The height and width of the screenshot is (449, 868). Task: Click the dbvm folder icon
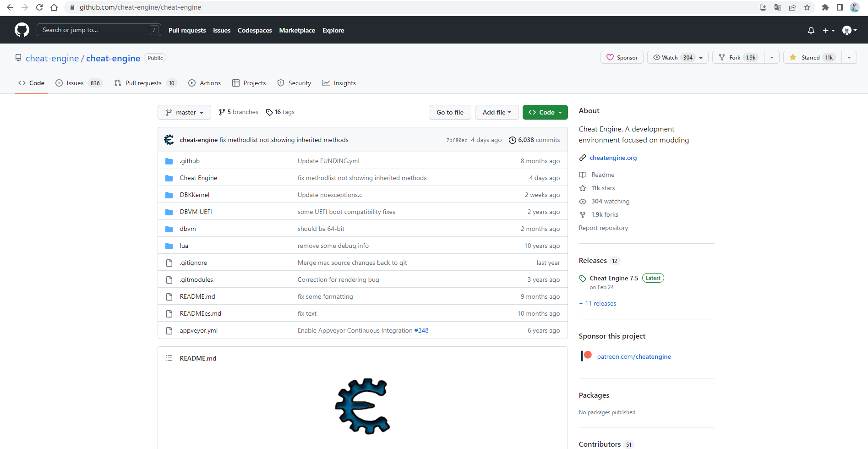point(169,229)
